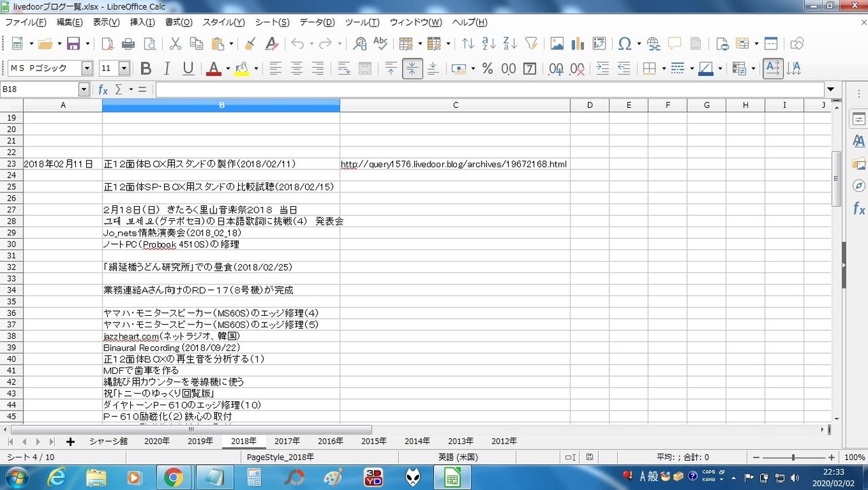This screenshot has width=868, height=490.
Task: Apply the yellow highlighting color
Action: 241,68
